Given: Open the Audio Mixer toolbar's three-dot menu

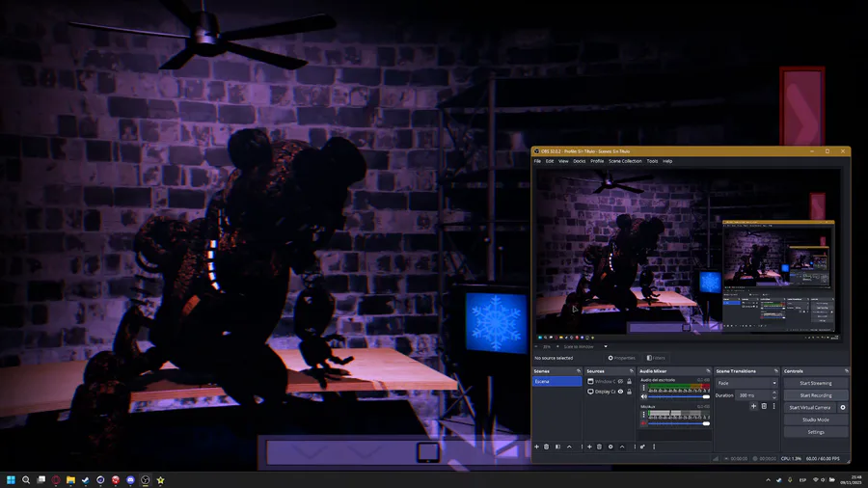Looking at the screenshot, I should [654, 447].
